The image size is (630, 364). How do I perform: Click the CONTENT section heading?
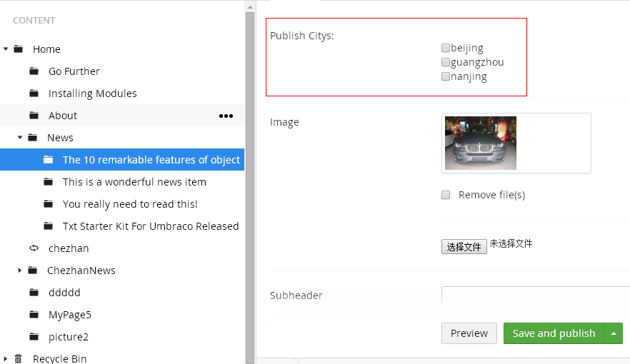[x=34, y=21]
